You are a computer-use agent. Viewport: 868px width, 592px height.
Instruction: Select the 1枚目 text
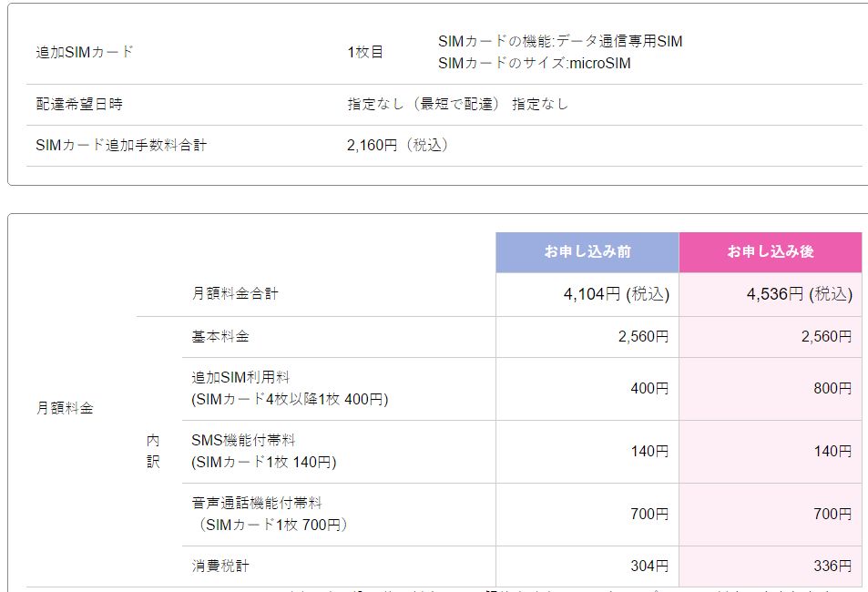coord(365,52)
